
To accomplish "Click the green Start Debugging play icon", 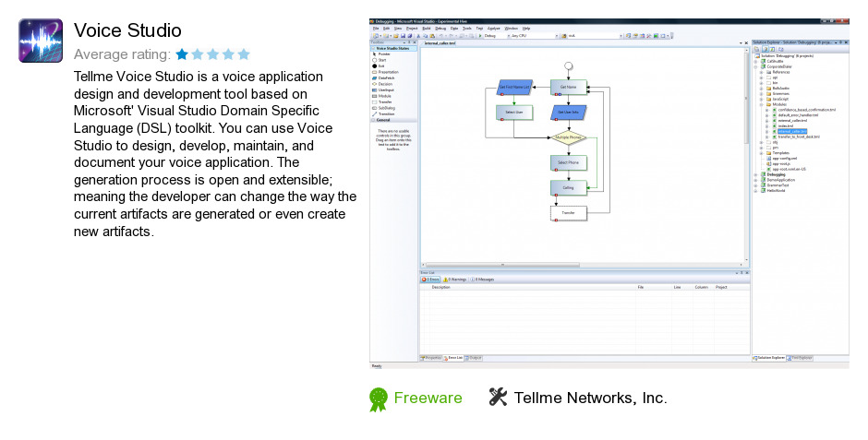I will tap(480, 36).
